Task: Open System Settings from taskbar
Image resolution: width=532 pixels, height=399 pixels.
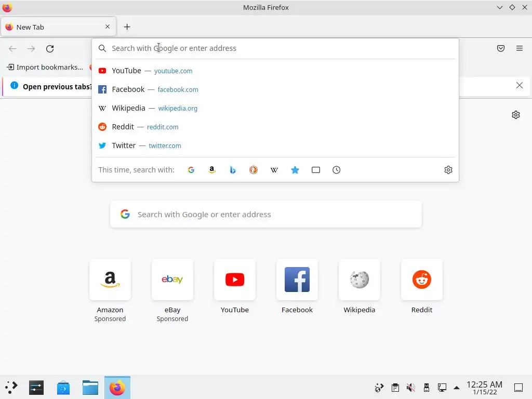Action: [x=36, y=388]
